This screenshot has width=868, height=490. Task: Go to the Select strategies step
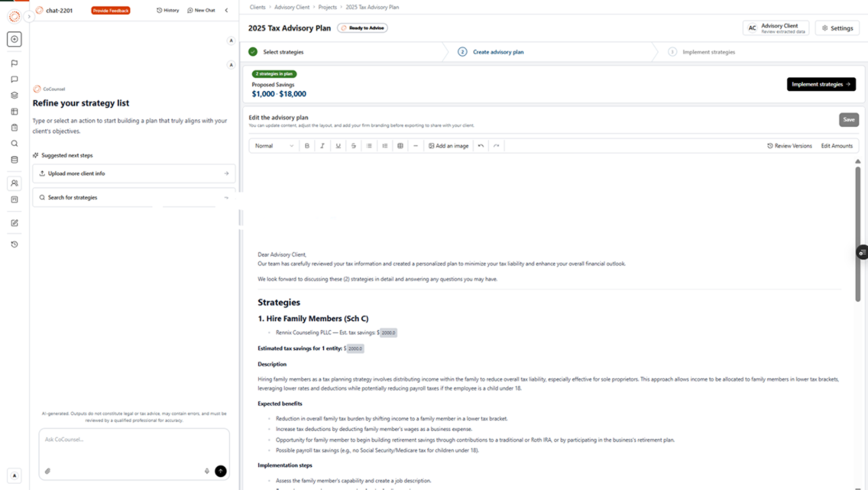pos(283,52)
